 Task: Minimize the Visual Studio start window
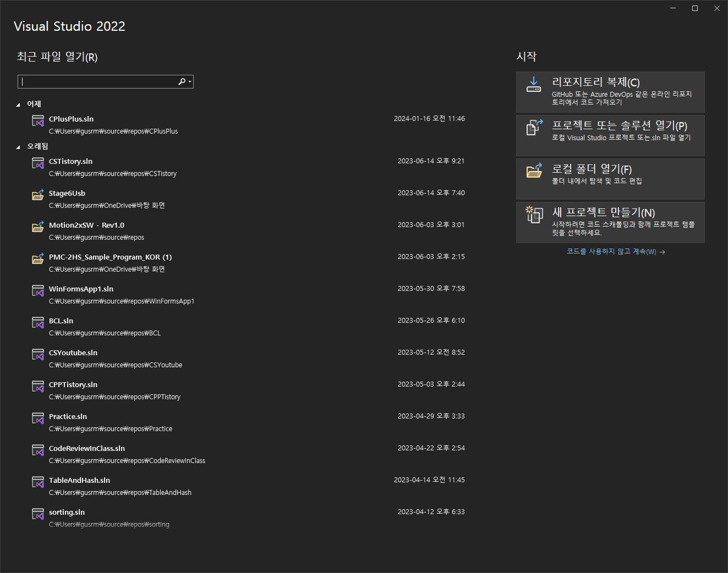click(x=673, y=8)
